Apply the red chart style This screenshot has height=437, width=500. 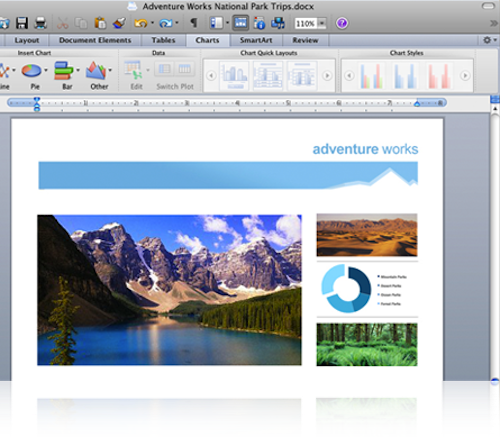pos(439,76)
